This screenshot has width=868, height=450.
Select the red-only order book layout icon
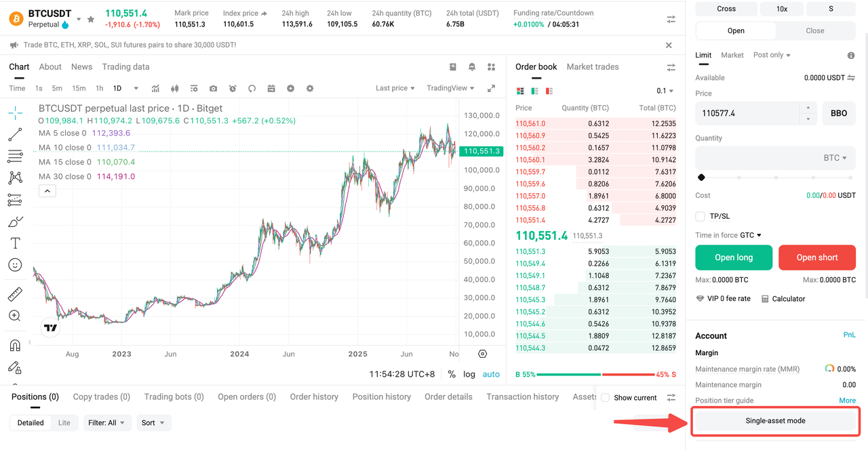click(549, 89)
